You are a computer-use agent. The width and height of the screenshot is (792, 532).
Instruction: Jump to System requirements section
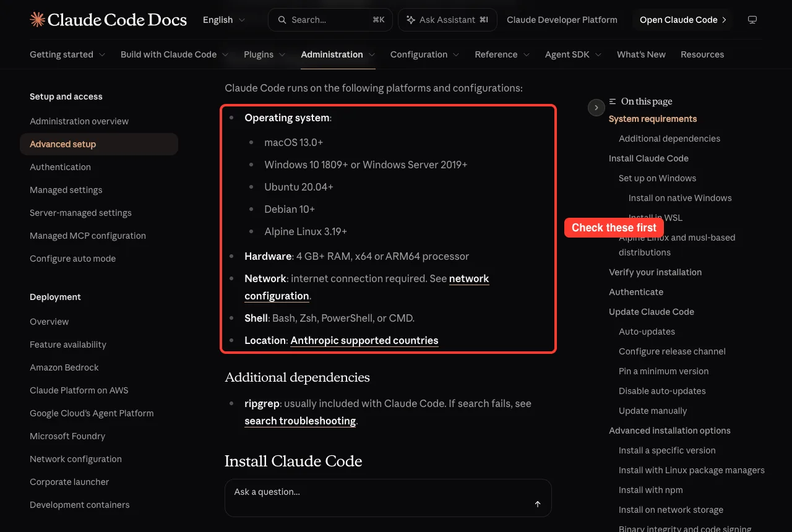pyautogui.click(x=653, y=119)
